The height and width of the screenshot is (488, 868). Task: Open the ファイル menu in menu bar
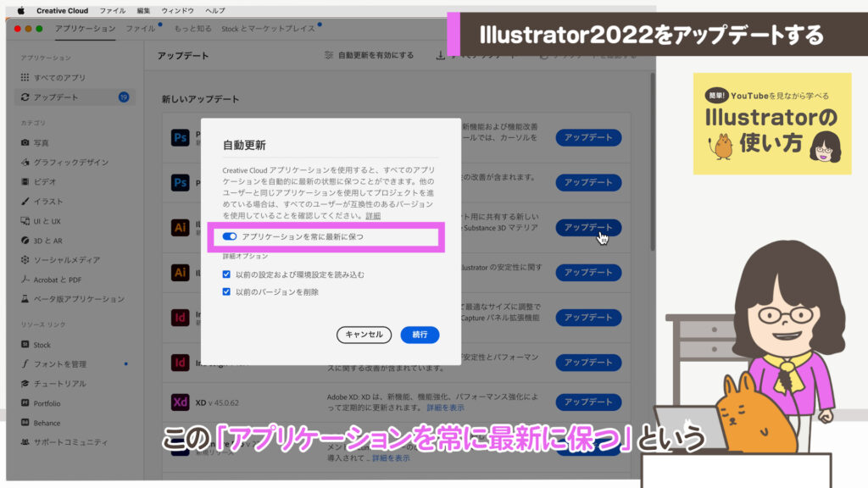tap(113, 10)
